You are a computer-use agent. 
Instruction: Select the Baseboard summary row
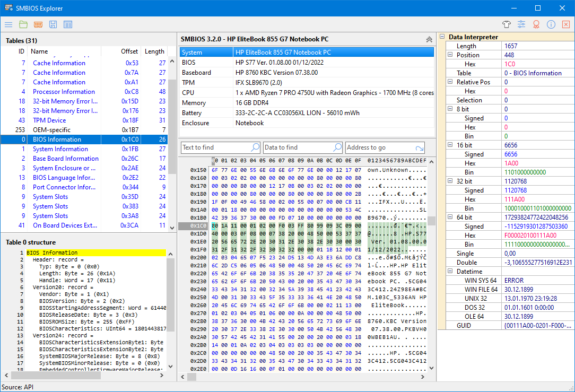(x=307, y=73)
